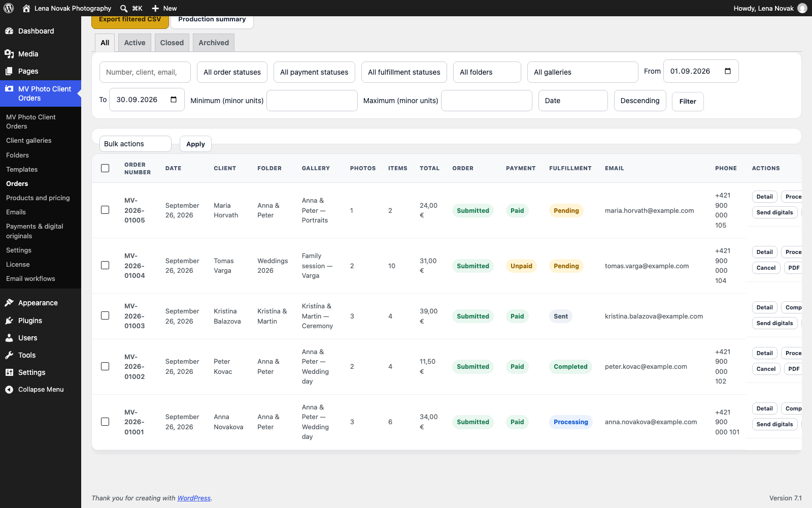Check the box for order MV-2026-01001
This screenshot has width=812, height=508.
105,422
